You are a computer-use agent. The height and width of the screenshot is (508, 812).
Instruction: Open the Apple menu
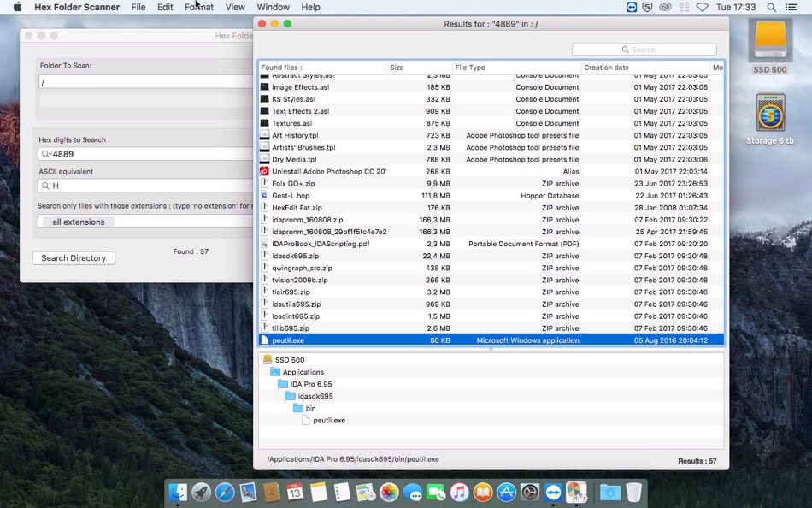pos(17,7)
